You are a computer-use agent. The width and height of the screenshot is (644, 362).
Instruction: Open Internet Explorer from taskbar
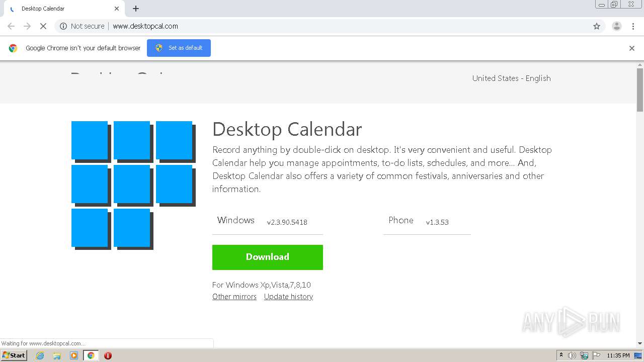pos(40,355)
